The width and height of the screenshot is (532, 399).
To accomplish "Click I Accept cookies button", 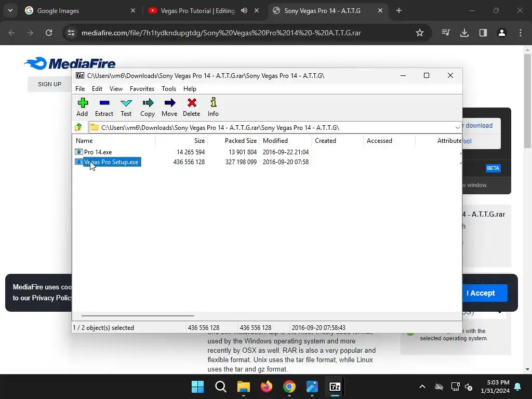I will click(x=485, y=293).
